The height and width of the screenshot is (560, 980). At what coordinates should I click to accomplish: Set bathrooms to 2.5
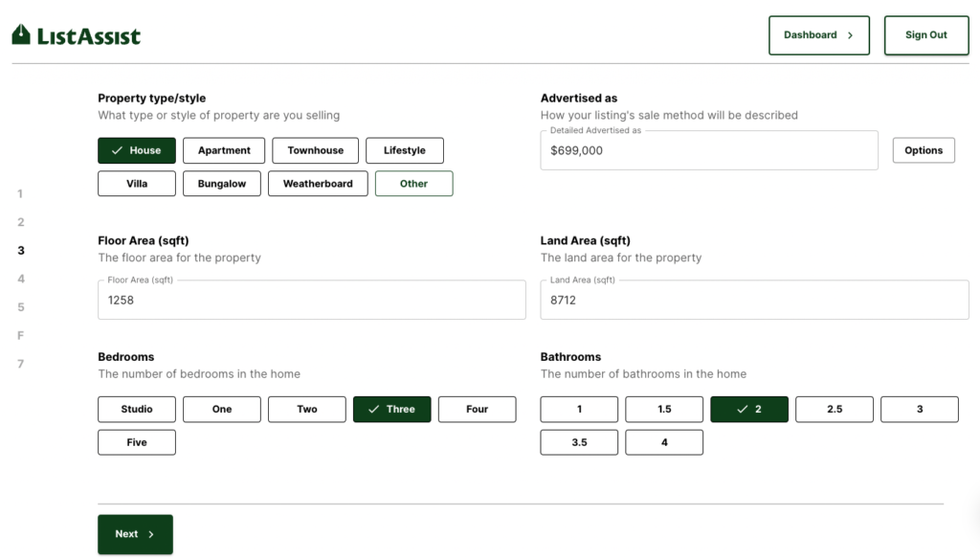point(834,410)
